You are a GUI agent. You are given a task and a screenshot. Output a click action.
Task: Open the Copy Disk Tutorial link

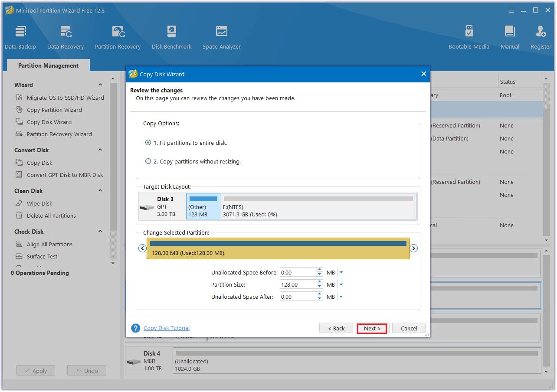(167, 328)
